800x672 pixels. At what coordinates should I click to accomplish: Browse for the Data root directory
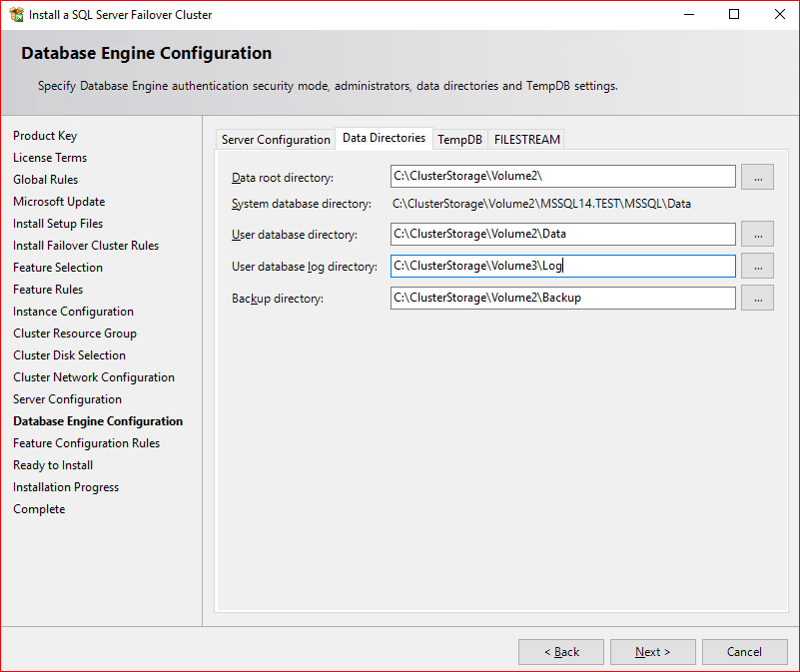757,177
